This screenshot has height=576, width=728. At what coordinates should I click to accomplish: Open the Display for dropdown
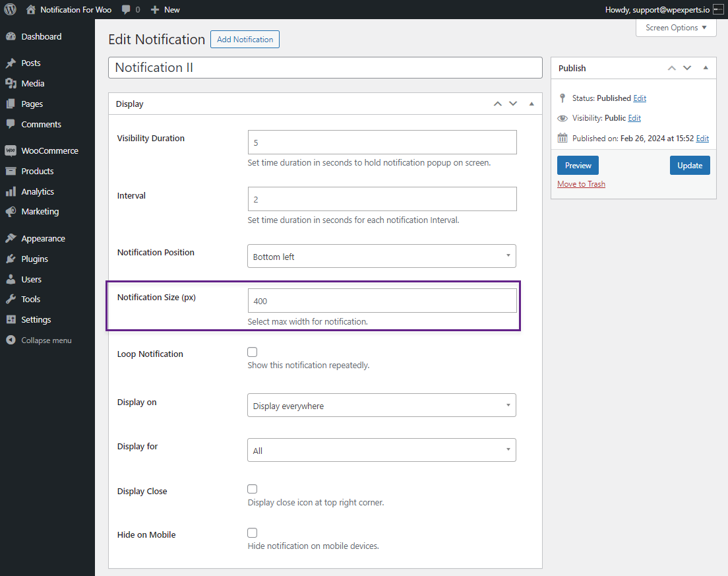[x=382, y=450]
